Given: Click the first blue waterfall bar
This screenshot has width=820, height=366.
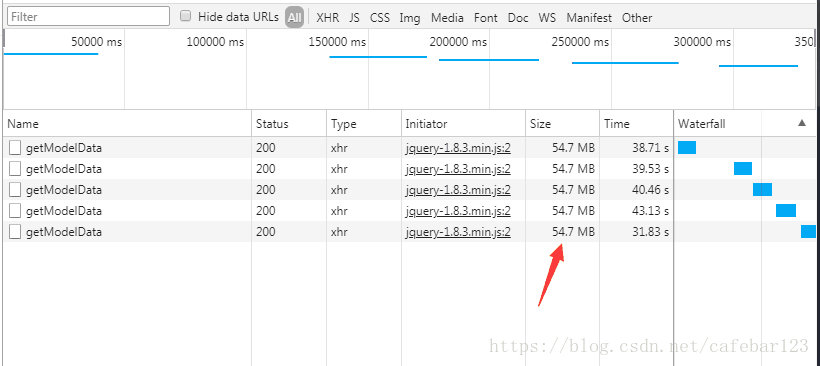Looking at the screenshot, I should pos(687,147).
